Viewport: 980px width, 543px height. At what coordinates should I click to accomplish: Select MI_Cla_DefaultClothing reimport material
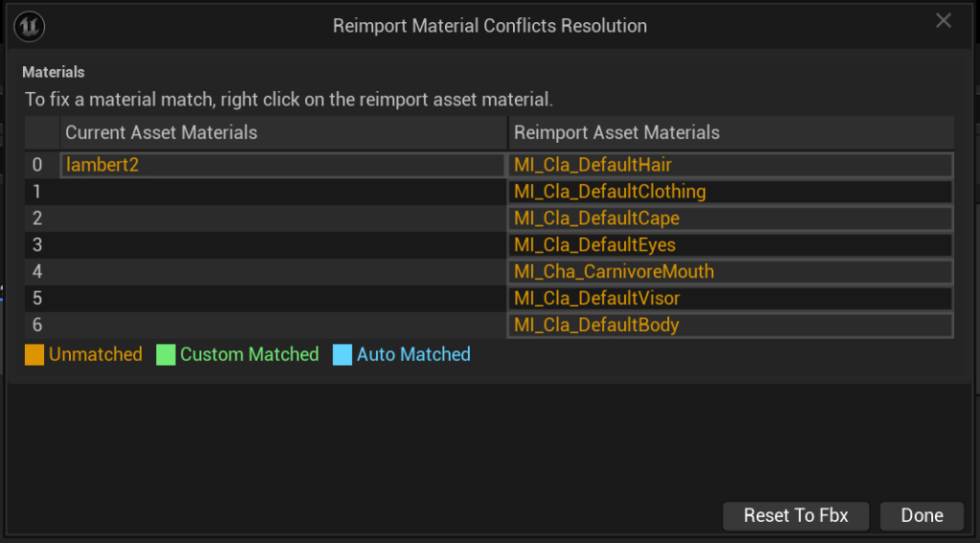(730, 192)
